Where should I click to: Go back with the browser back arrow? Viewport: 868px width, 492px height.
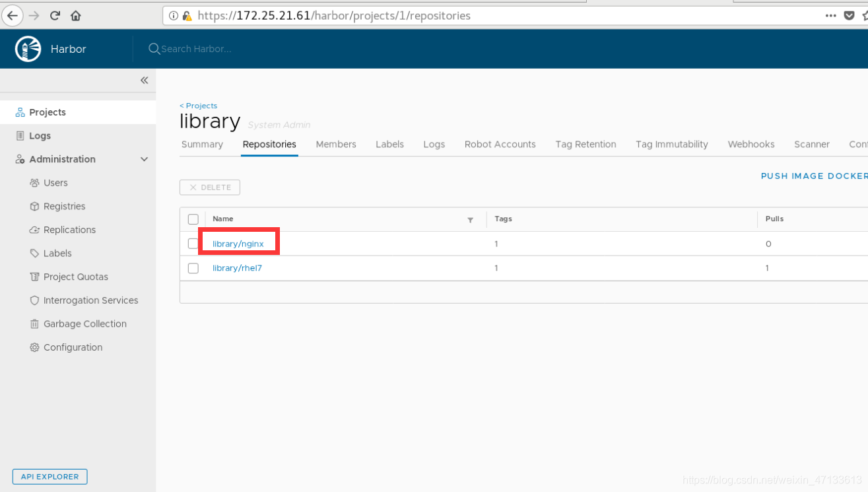coord(12,15)
